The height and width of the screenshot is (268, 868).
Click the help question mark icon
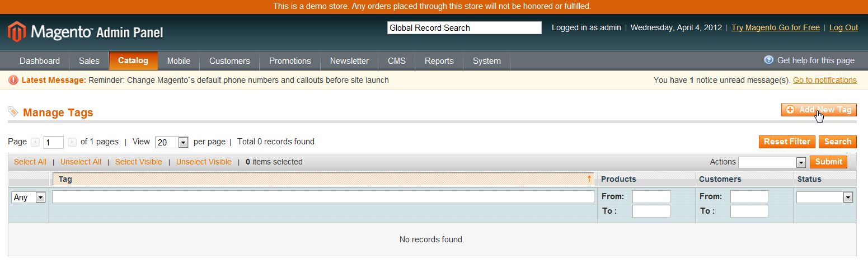[x=769, y=60]
